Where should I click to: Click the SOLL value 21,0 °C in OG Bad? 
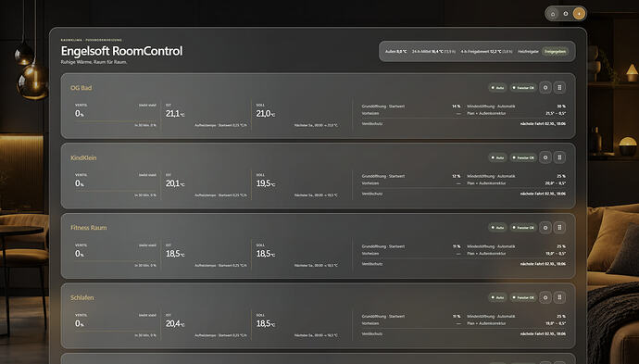[266, 114]
